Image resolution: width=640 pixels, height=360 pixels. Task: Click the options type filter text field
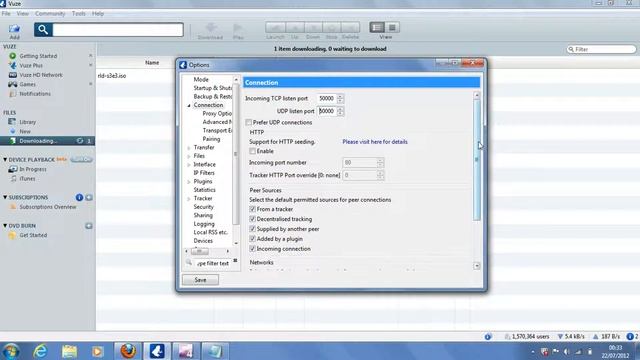(213, 263)
